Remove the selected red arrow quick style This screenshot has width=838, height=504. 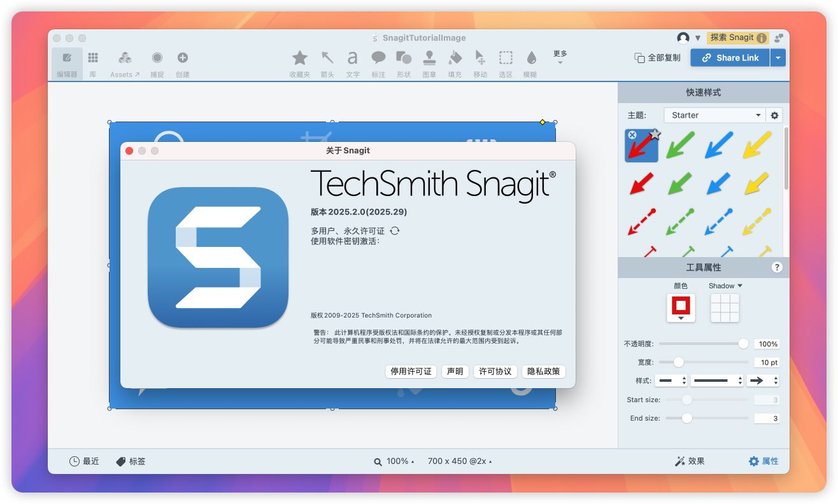click(632, 135)
